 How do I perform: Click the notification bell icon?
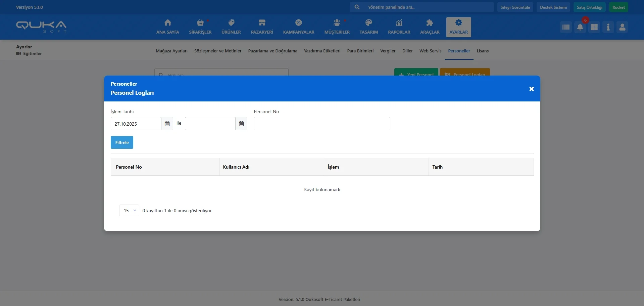(580, 27)
